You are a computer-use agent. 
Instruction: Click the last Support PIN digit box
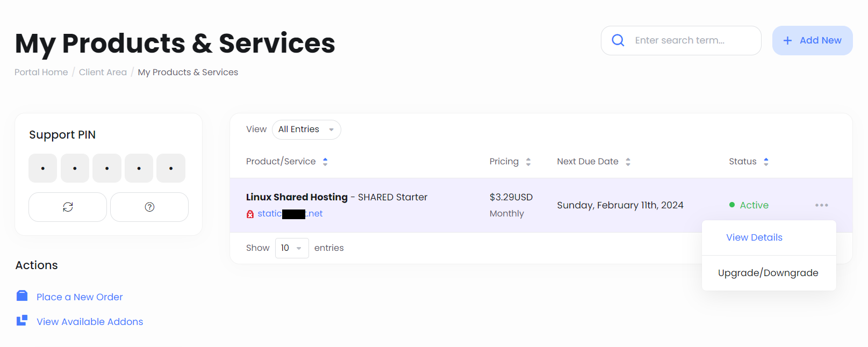click(x=171, y=168)
